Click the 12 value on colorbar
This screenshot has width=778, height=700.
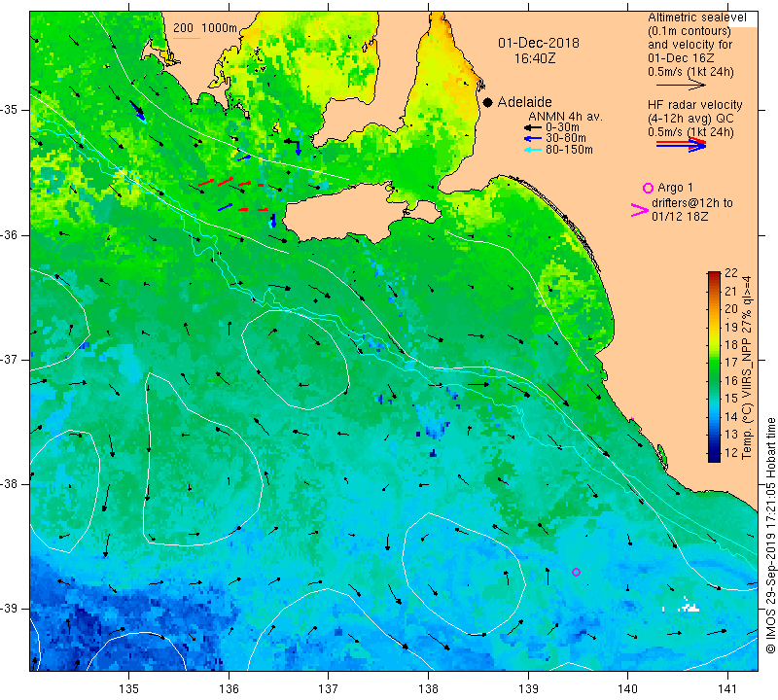point(731,452)
